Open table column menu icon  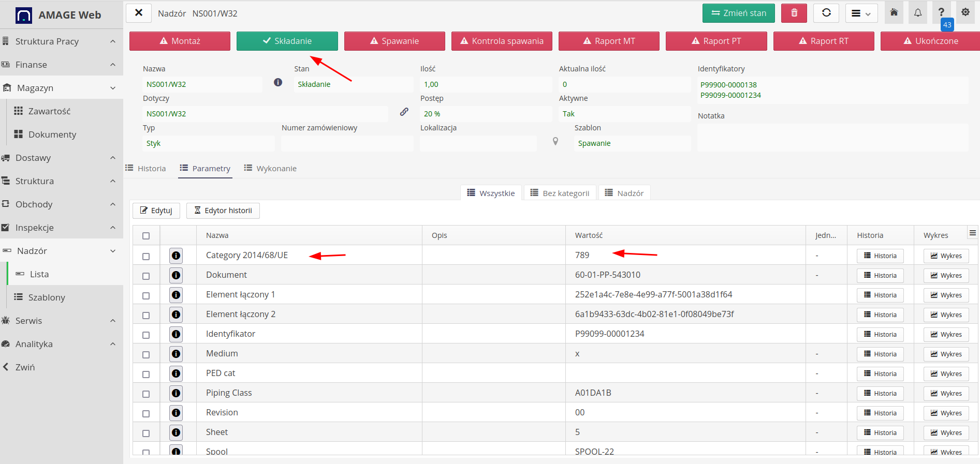972,233
